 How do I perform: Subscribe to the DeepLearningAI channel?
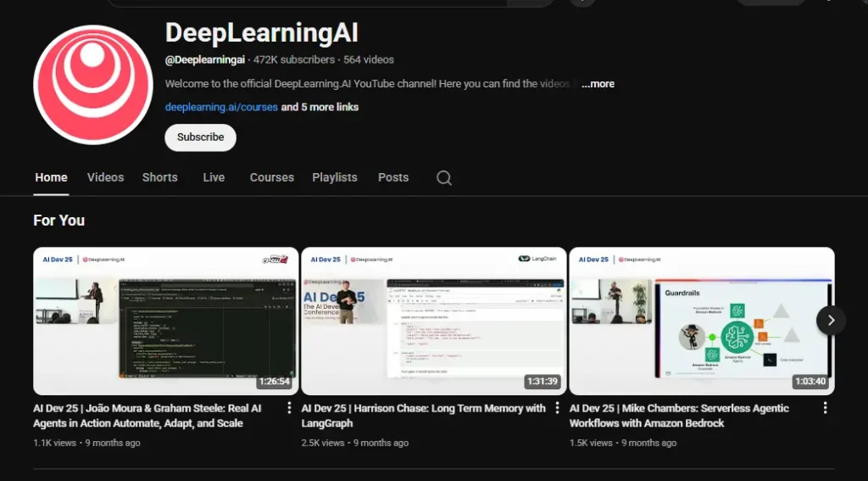200,137
